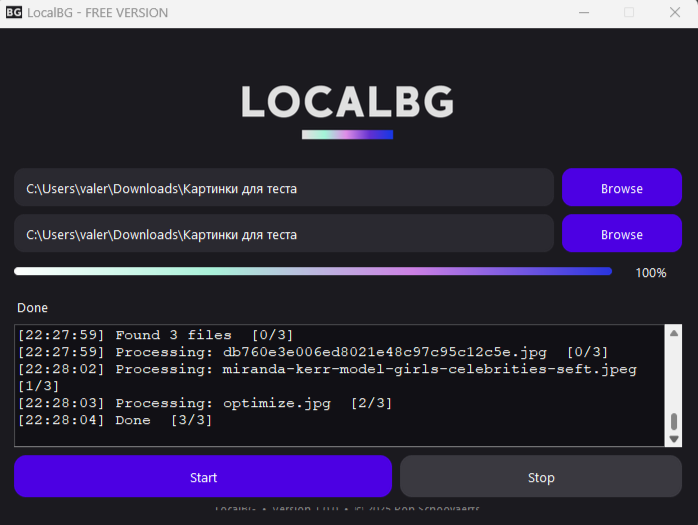Click the LOCALBG logo heading
This screenshot has height=525, width=698.
coord(348,102)
